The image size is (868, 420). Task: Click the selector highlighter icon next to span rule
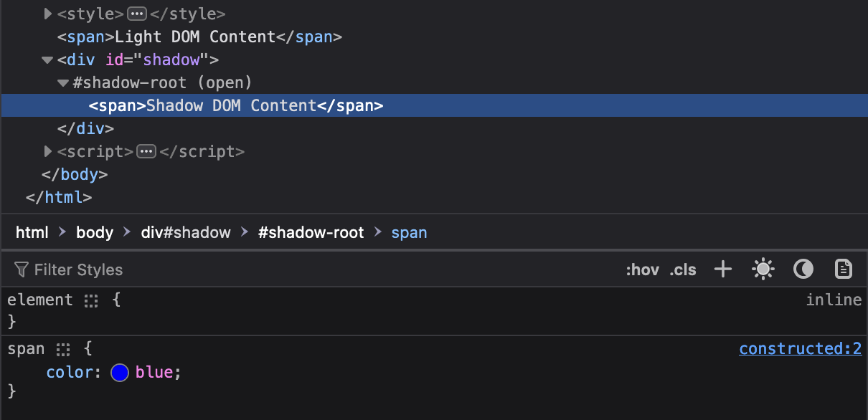click(64, 350)
